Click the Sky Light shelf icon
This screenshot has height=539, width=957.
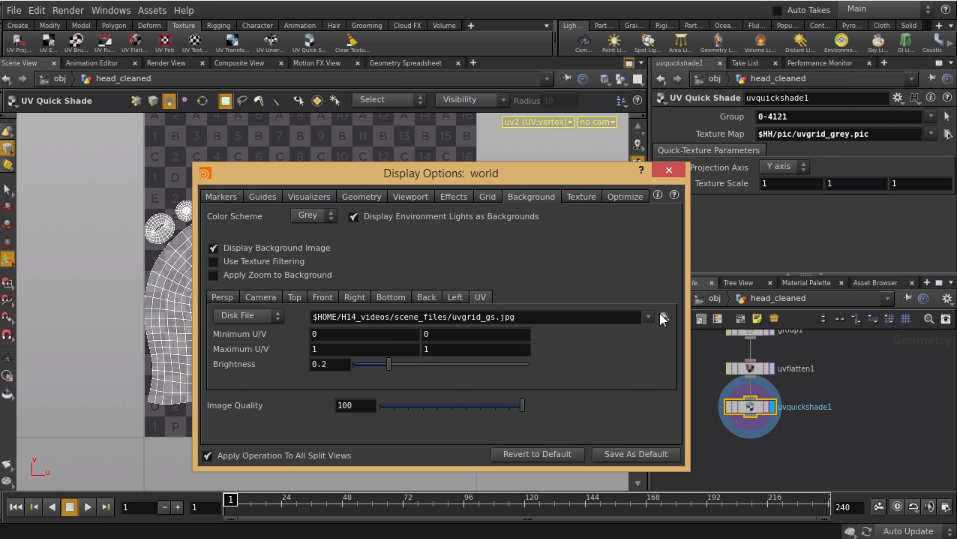[878, 43]
